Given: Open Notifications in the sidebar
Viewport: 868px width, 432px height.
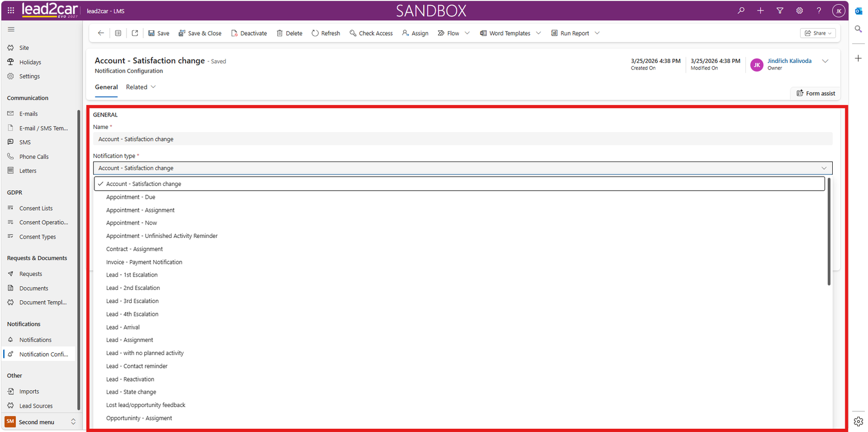Looking at the screenshot, I should coord(36,340).
